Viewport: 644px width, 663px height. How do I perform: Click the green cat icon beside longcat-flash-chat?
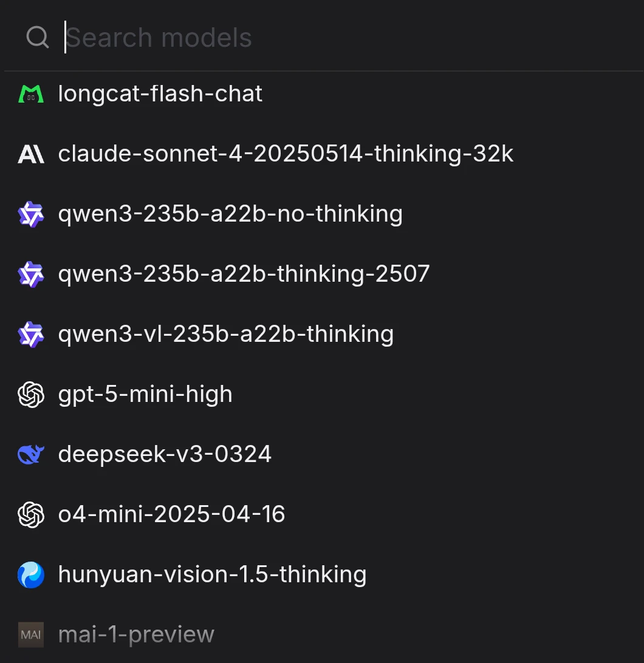31,94
